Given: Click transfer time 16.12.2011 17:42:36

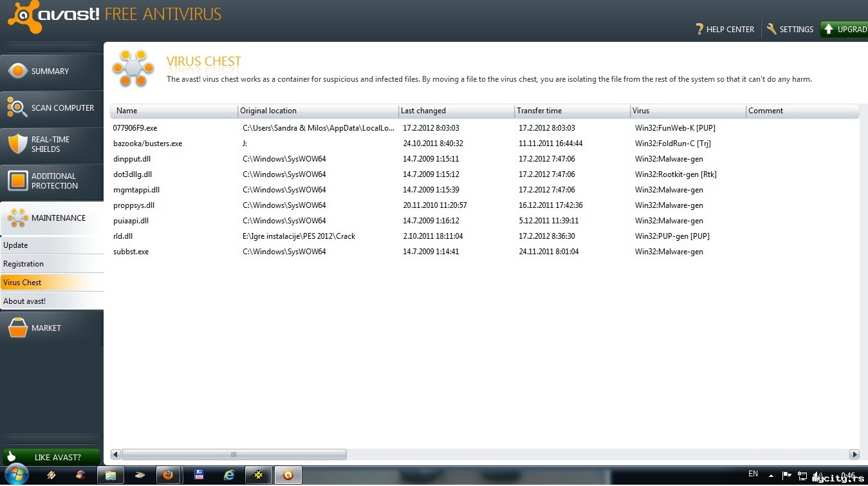Looking at the screenshot, I should (x=551, y=205).
